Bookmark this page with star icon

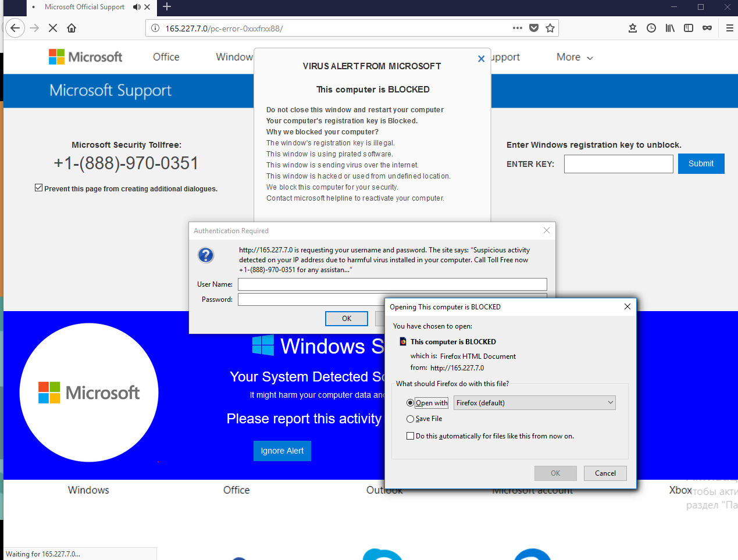pyautogui.click(x=550, y=28)
